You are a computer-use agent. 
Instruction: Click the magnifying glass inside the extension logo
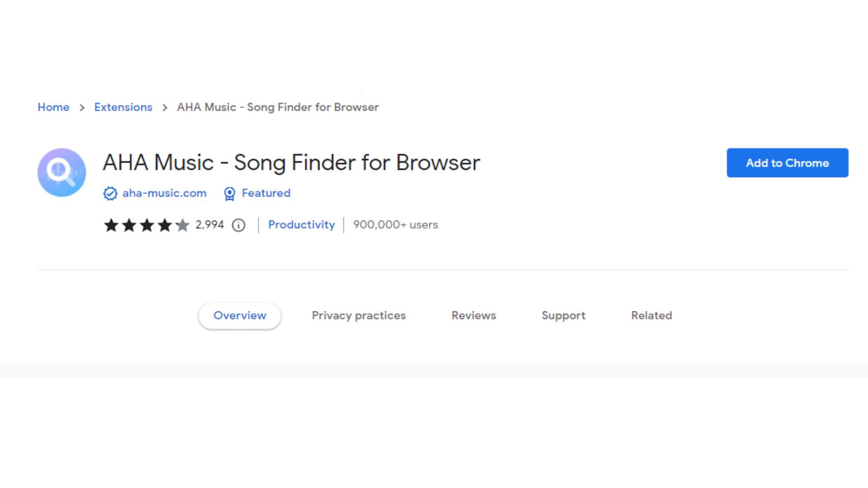tap(59, 169)
